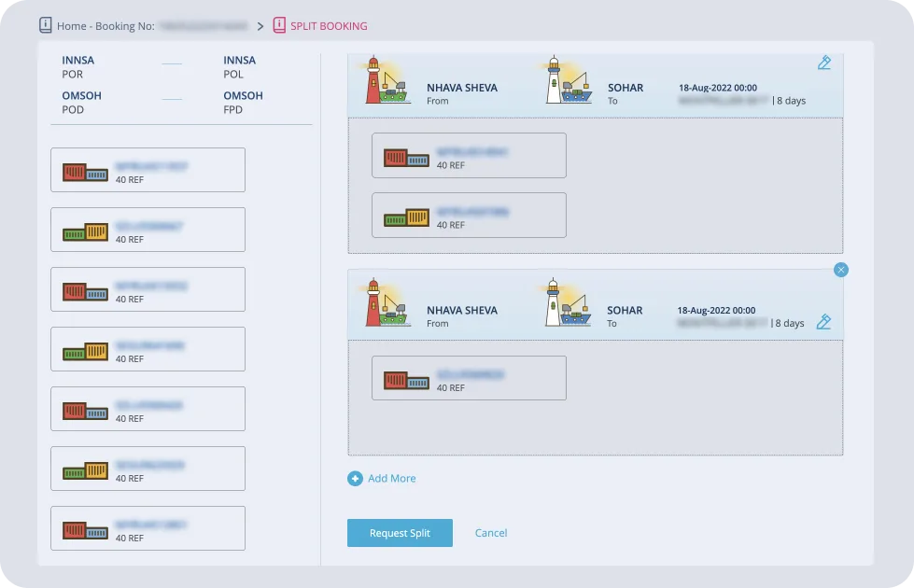Cancel the split booking
The height and width of the screenshot is (588, 914).
(491, 533)
